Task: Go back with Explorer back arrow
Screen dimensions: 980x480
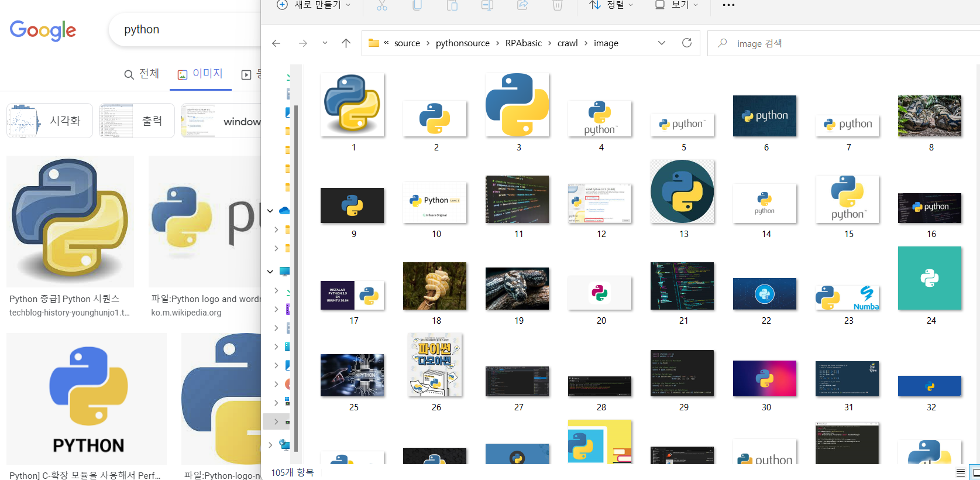Action: pyautogui.click(x=276, y=43)
